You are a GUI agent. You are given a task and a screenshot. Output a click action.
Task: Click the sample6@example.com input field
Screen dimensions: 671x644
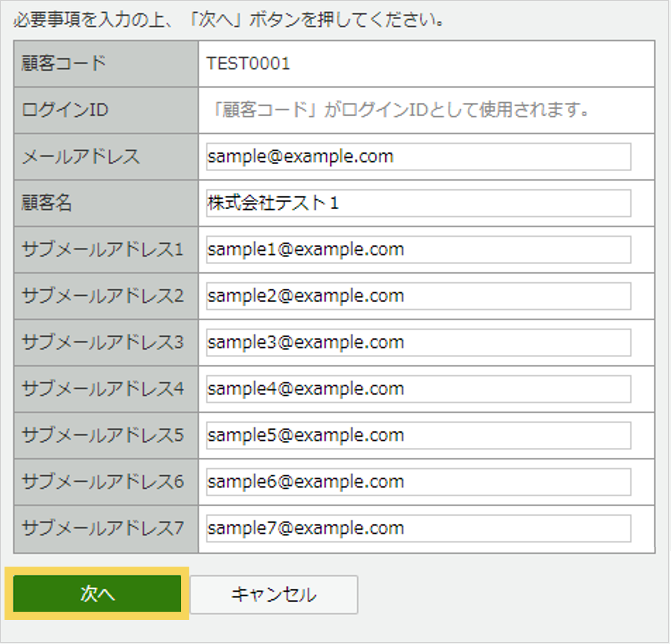418,482
